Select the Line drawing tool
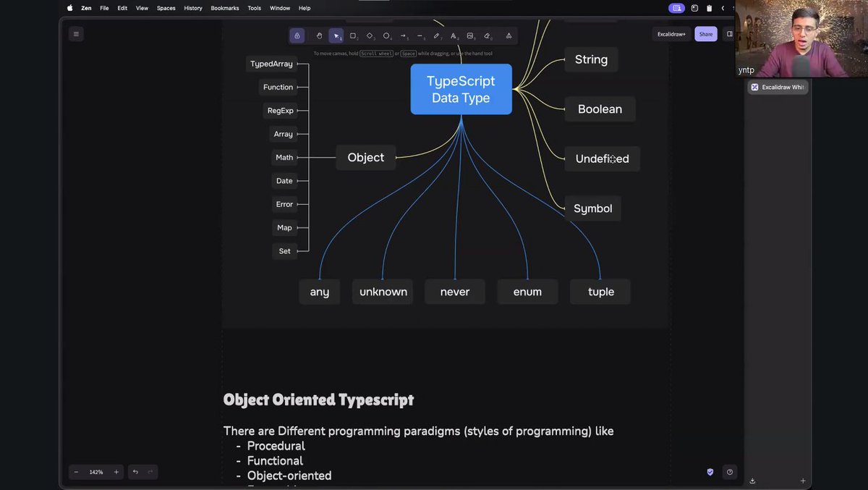The height and width of the screenshot is (490, 868). [x=420, y=35]
